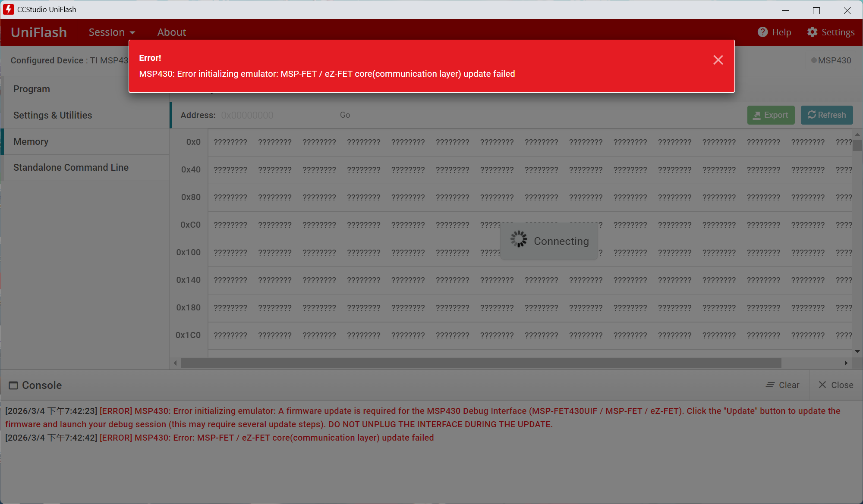Open Standalone Command Line section
This screenshot has height=504, width=863.
click(71, 167)
